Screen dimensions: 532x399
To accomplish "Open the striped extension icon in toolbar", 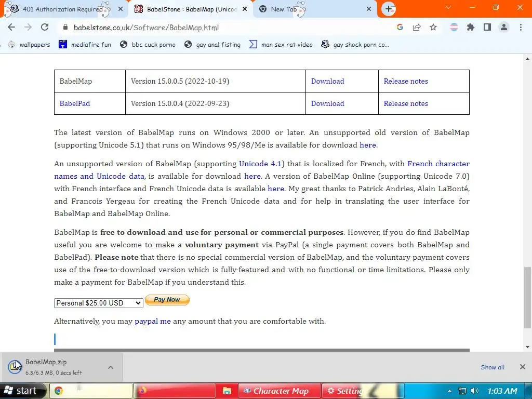I will [454, 28].
